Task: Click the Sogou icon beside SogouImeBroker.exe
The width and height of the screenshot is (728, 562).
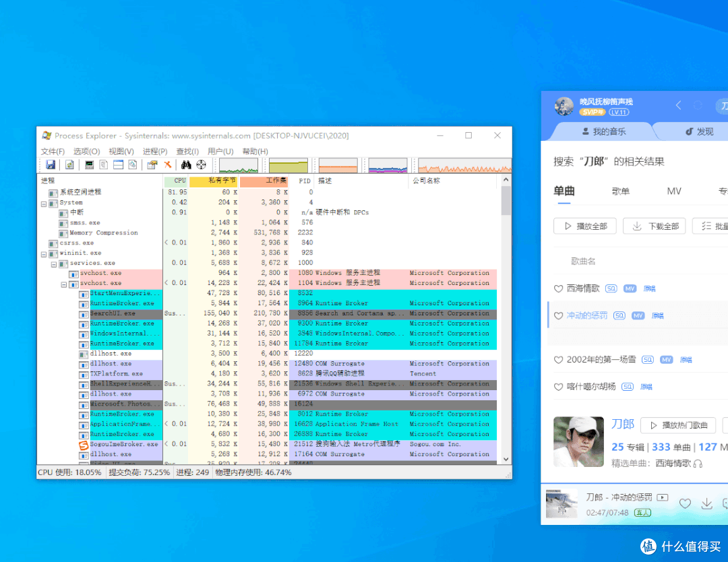Action: click(x=84, y=445)
